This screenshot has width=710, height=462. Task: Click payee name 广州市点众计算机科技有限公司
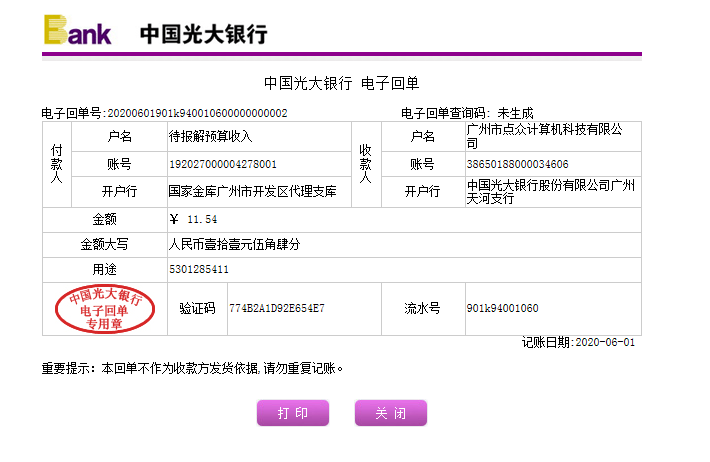(x=545, y=136)
